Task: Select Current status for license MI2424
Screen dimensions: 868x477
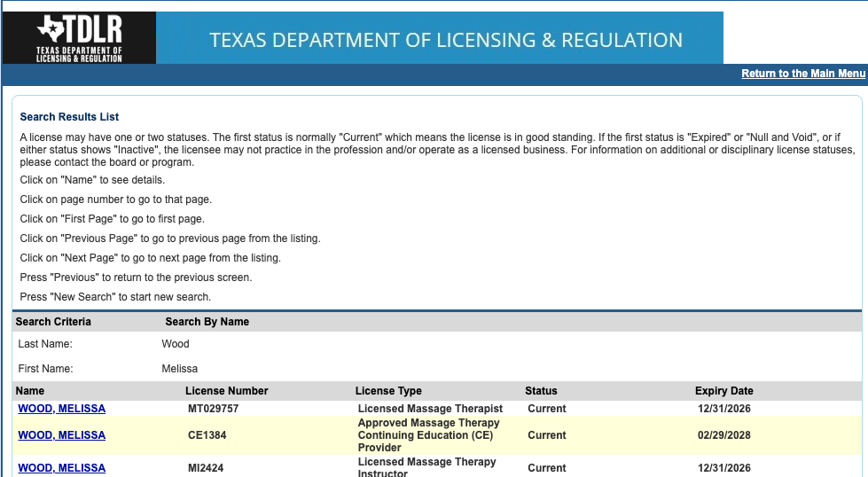Action: 547,467
